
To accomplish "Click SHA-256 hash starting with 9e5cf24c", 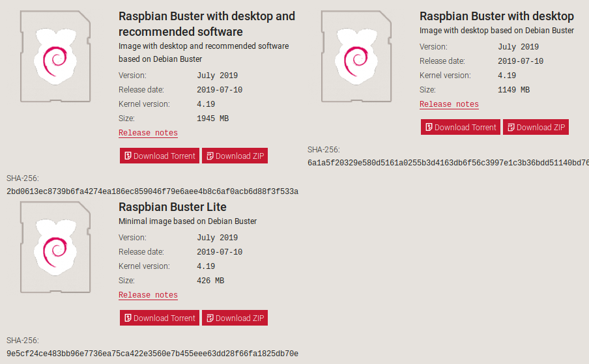I will click(152, 354).
